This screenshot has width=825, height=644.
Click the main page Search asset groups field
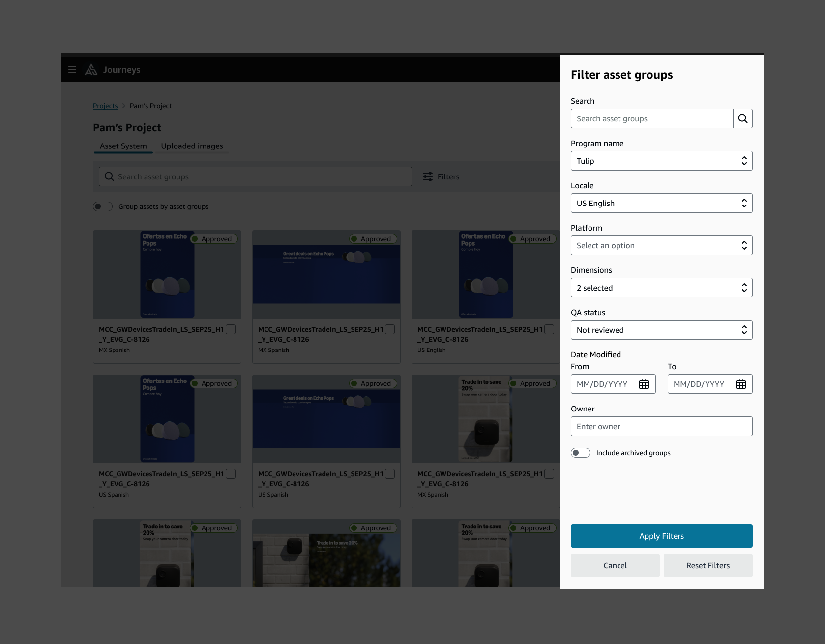click(x=255, y=176)
